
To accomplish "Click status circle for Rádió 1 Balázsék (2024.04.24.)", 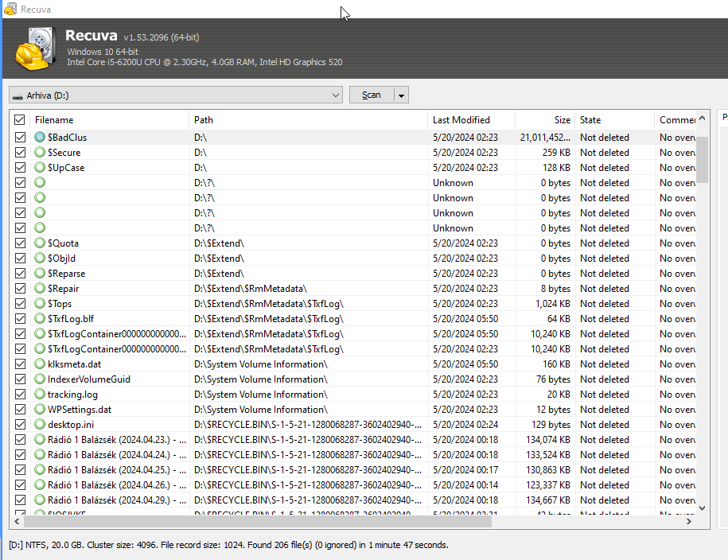I will (x=40, y=454).
